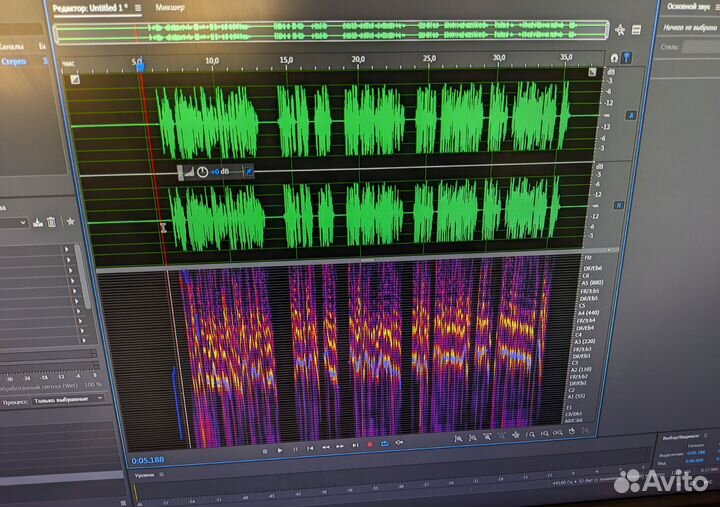Edit view start time in Выбор/Видимое panel
The height and width of the screenshot is (507, 720).
[695, 461]
